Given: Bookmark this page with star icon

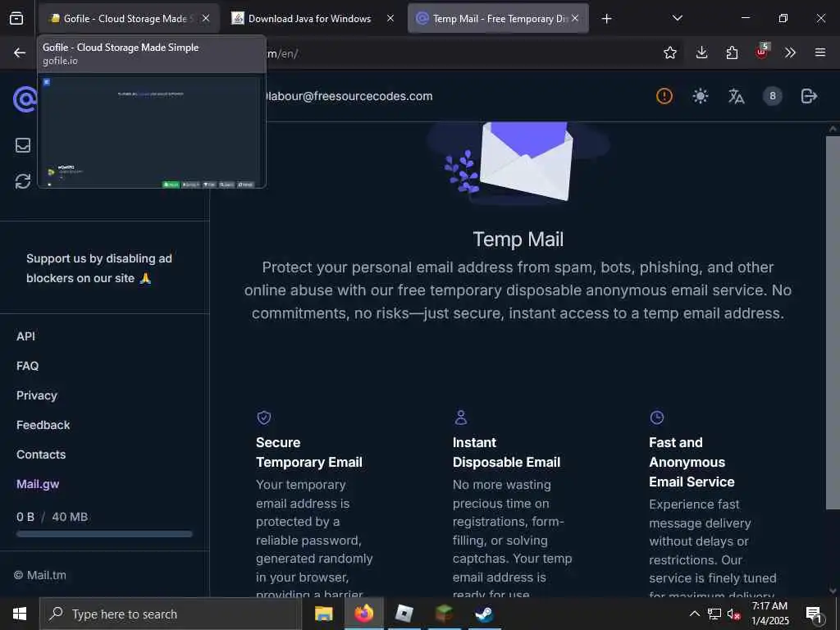Looking at the screenshot, I should (669, 52).
